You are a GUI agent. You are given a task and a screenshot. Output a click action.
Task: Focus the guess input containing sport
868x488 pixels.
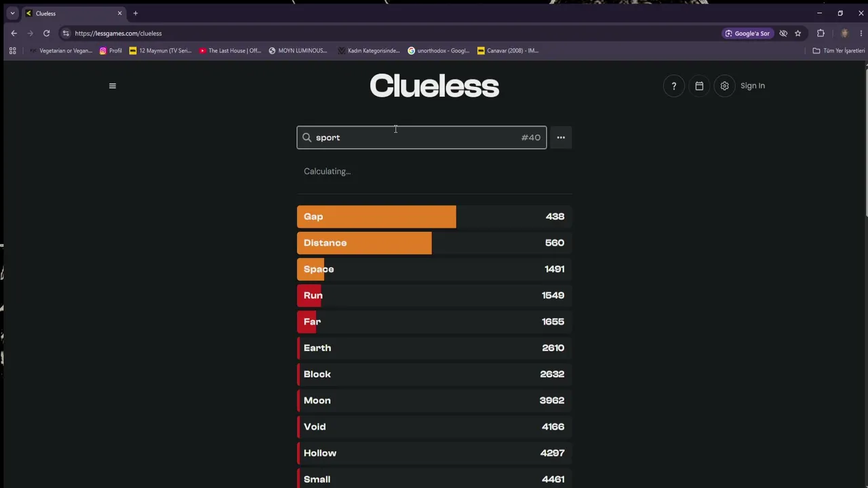pyautogui.click(x=421, y=138)
